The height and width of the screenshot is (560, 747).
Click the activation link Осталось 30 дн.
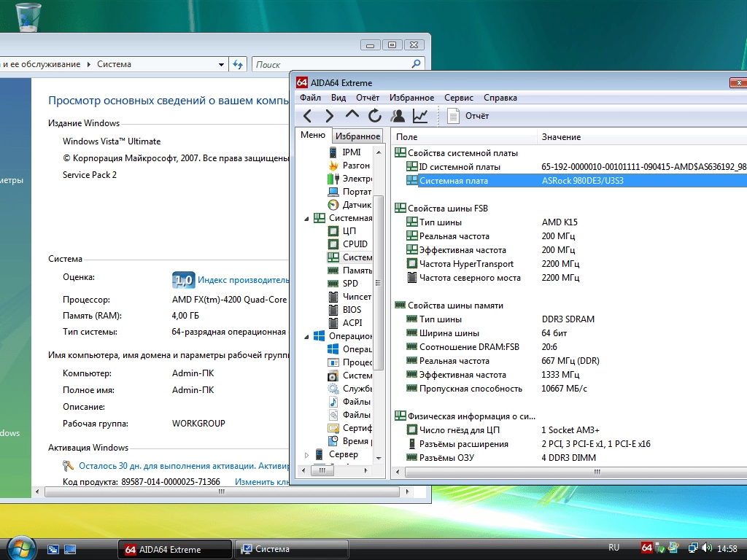[x=184, y=466]
